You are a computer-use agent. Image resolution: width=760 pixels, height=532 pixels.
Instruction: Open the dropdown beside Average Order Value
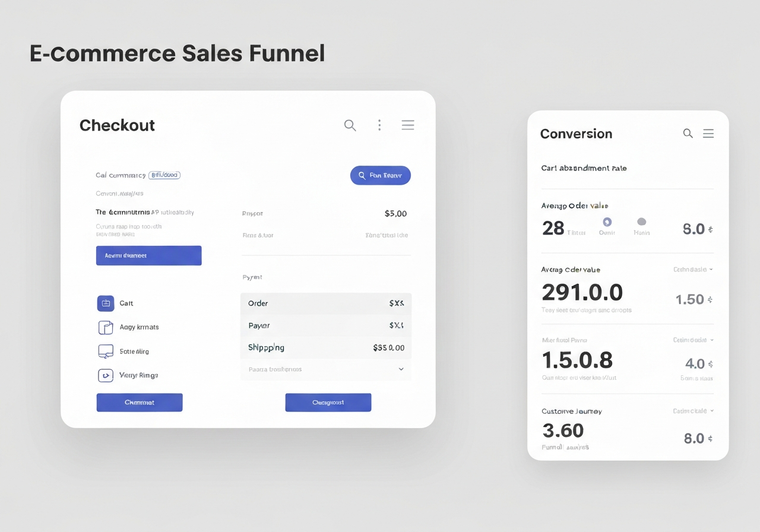pos(693,269)
